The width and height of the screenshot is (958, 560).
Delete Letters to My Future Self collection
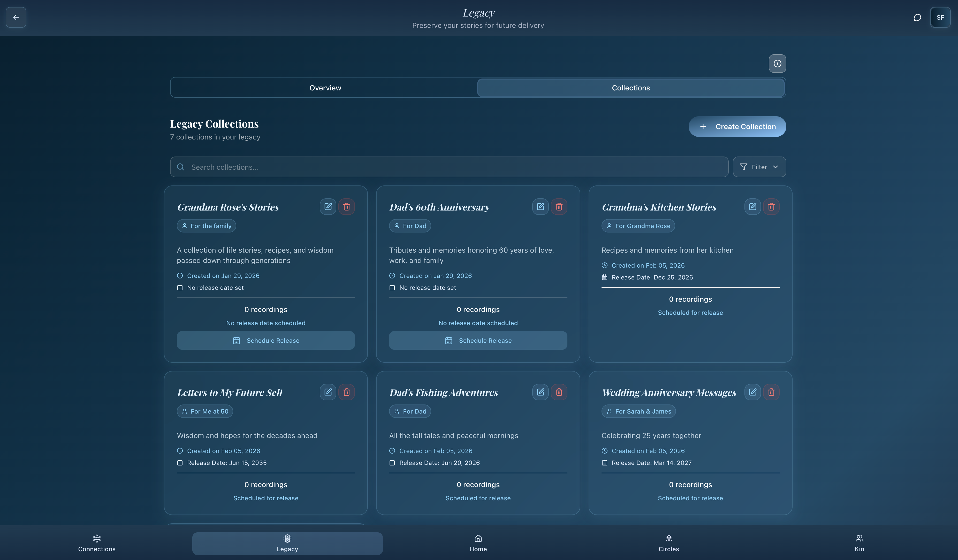coord(346,392)
